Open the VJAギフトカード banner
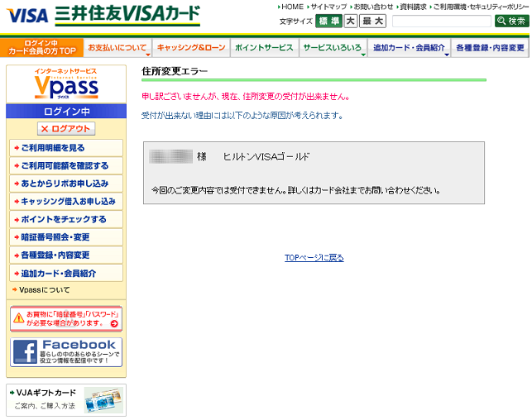532x420 pixels. 66,400
